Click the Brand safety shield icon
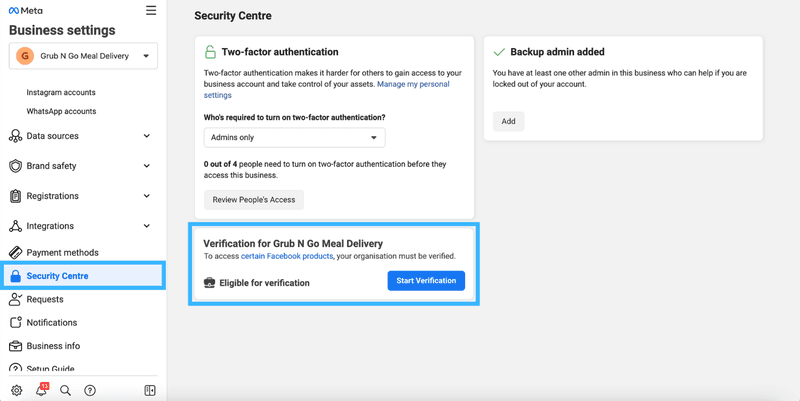This screenshot has width=800, height=401. (x=16, y=166)
